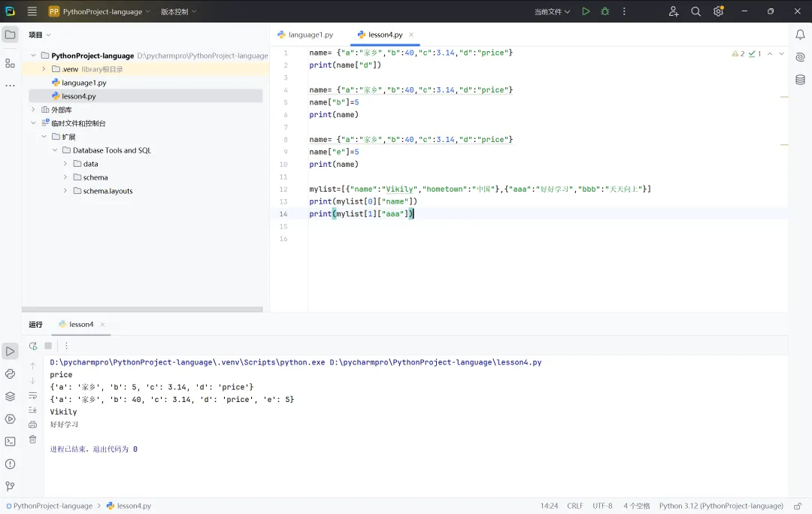812x514 pixels.
Task: Open the AI Assistant spiral icon
Action: pyautogui.click(x=800, y=57)
